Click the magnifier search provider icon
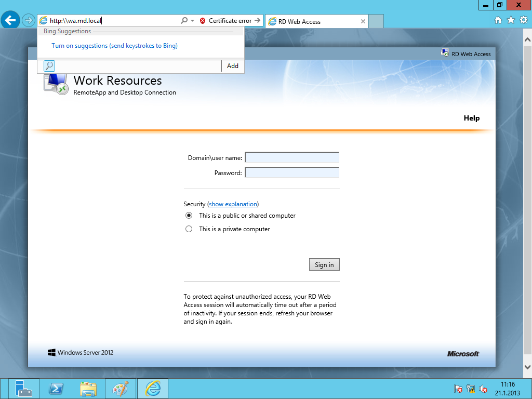This screenshot has width=532, height=399. 49,65
